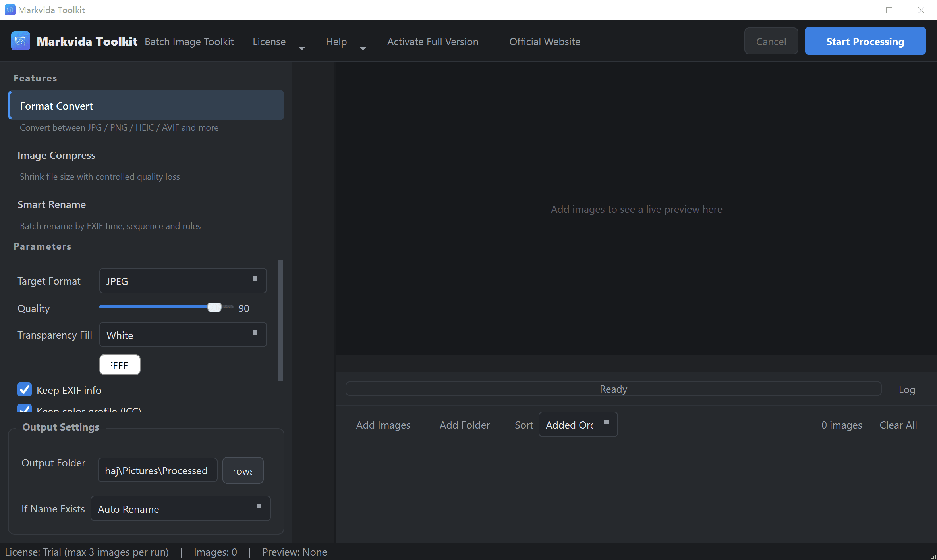The height and width of the screenshot is (560, 937).
Task: Click the Browse button for output folder
Action: [243, 471]
